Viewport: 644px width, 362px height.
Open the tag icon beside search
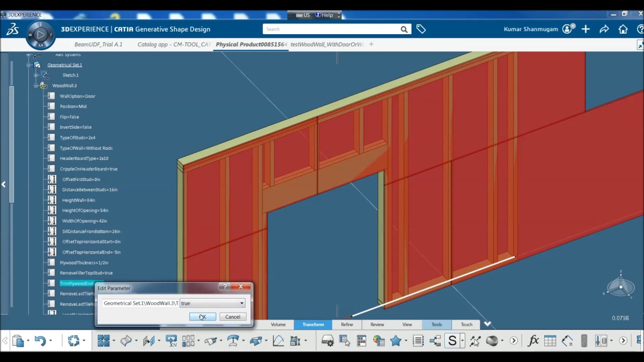(x=421, y=29)
